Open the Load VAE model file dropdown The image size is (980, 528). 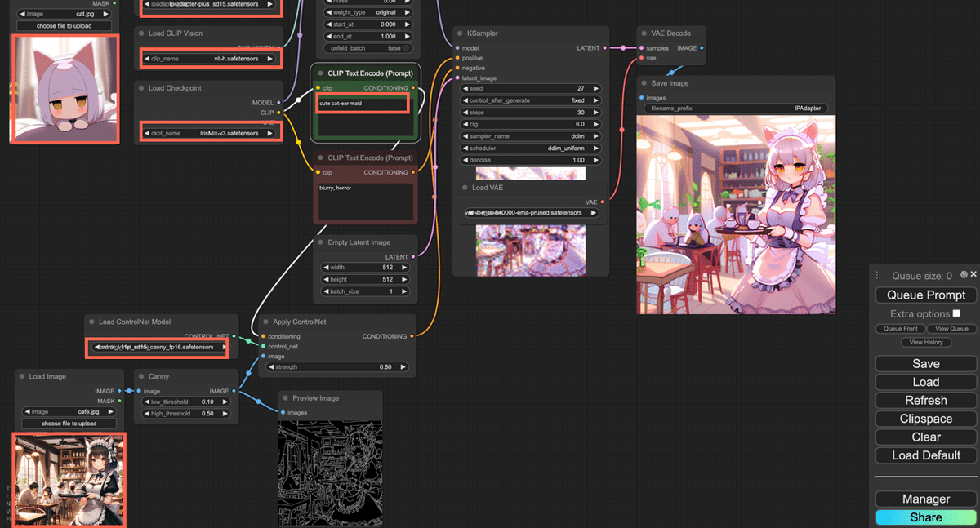tap(531, 213)
